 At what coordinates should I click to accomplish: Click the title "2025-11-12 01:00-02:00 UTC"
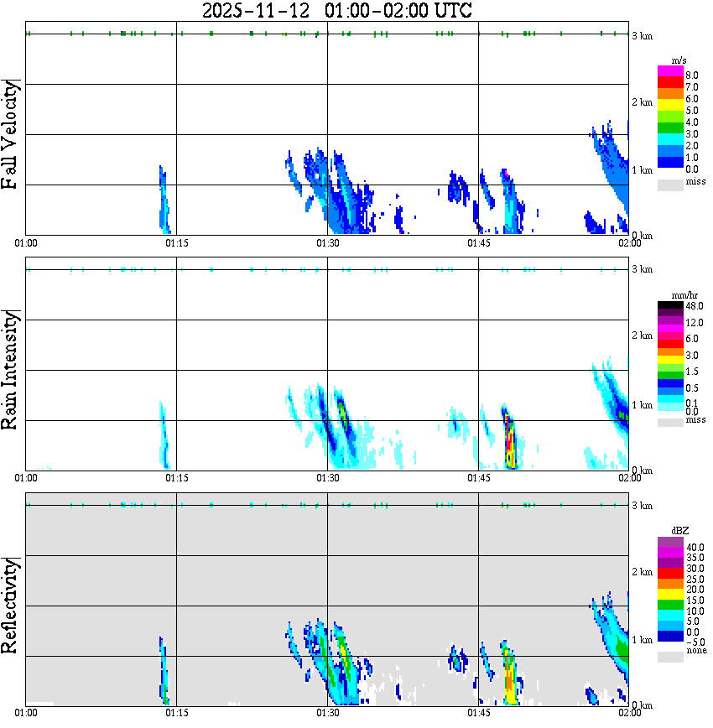pyautogui.click(x=336, y=10)
